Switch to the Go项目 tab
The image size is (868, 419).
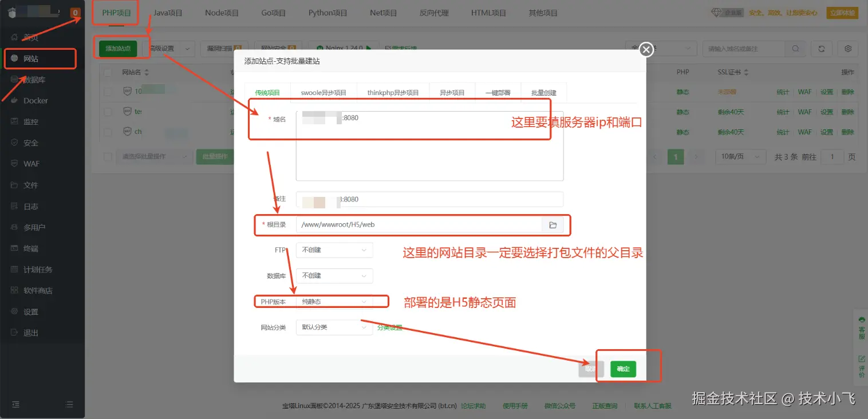point(274,13)
